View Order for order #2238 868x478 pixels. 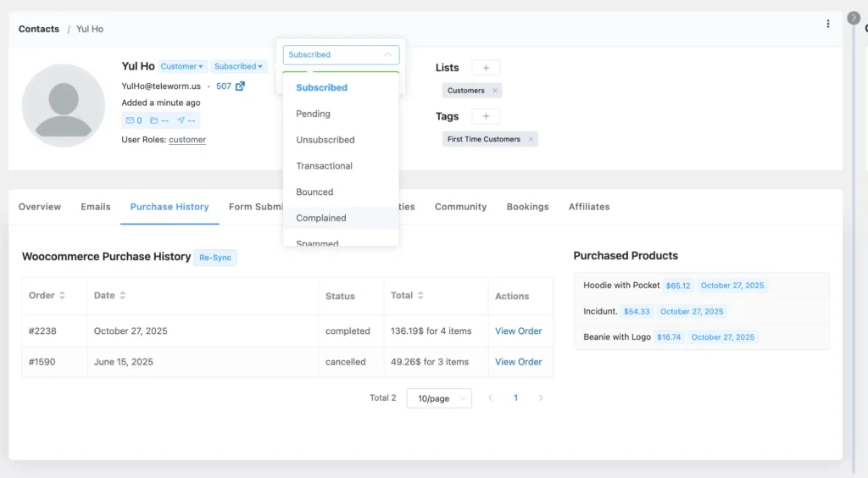pyautogui.click(x=518, y=331)
